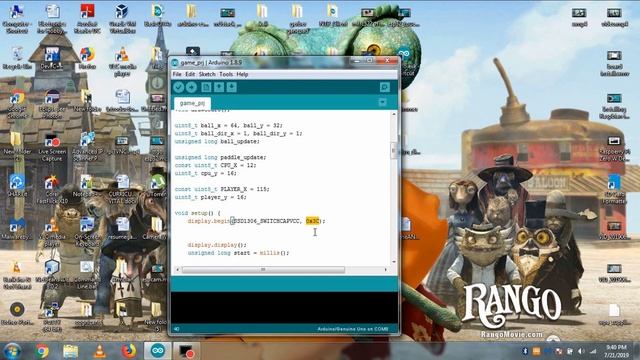Image resolution: width=640 pixels, height=360 pixels.
Task: Click the horizontal scrollbar thumb in editor
Action: tap(263, 270)
